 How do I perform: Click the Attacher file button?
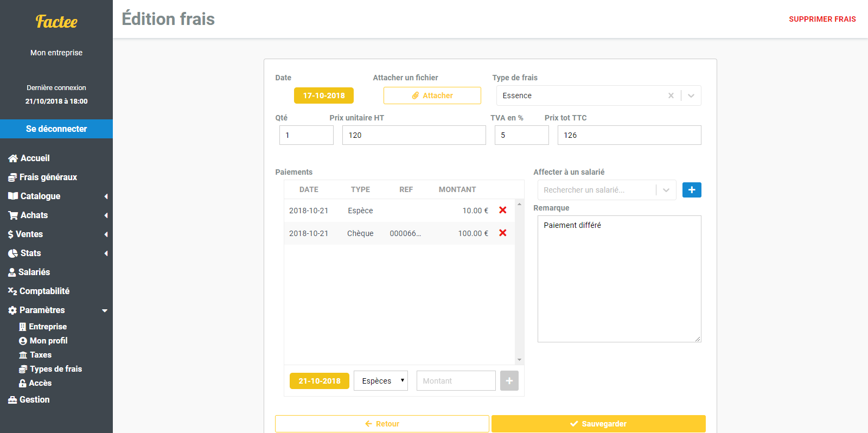tap(432, 95)
